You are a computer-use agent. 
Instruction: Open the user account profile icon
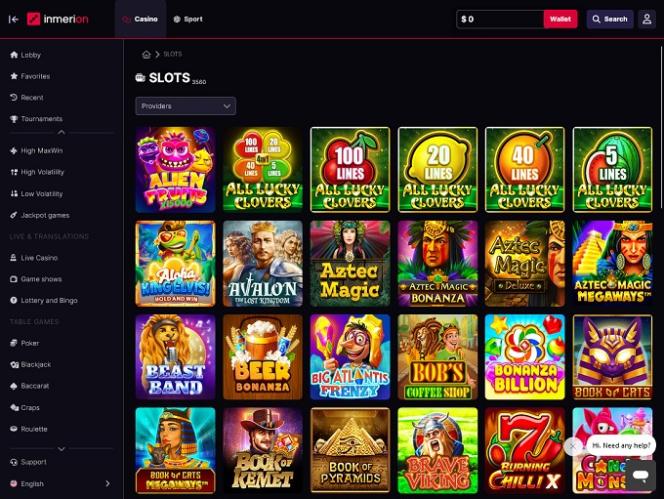(647, 19)
